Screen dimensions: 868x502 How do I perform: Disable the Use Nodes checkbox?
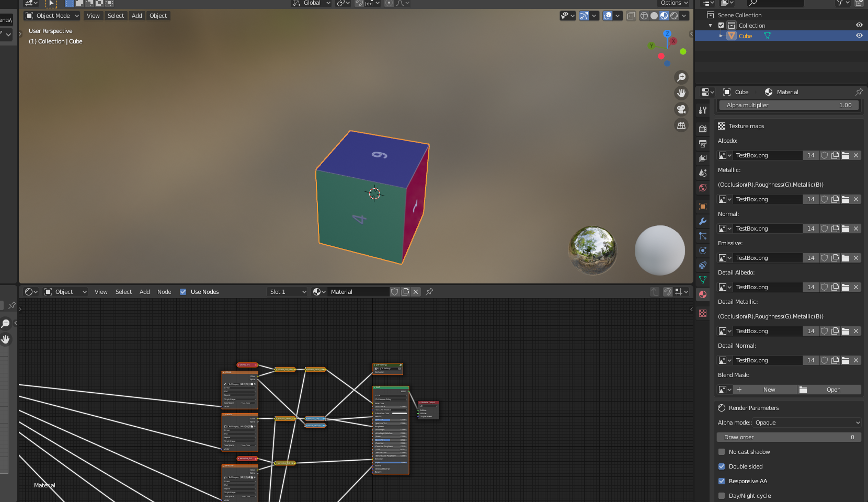click(x=183, y=292)
